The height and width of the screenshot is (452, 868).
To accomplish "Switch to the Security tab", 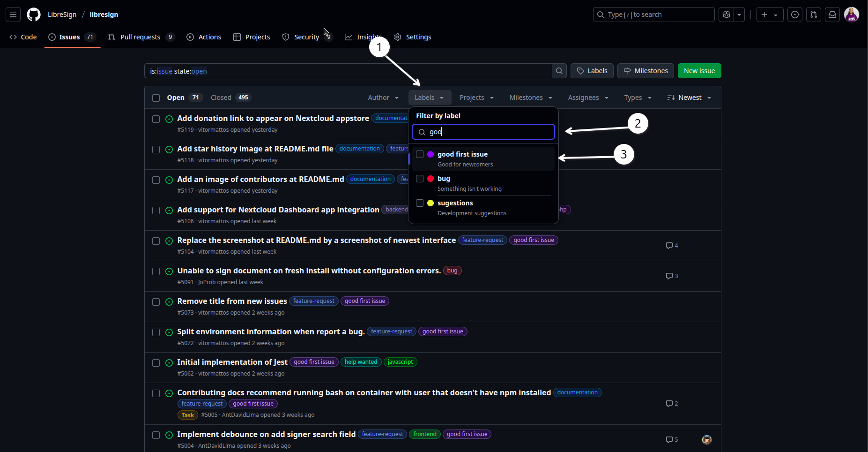I will pos(307,37).
